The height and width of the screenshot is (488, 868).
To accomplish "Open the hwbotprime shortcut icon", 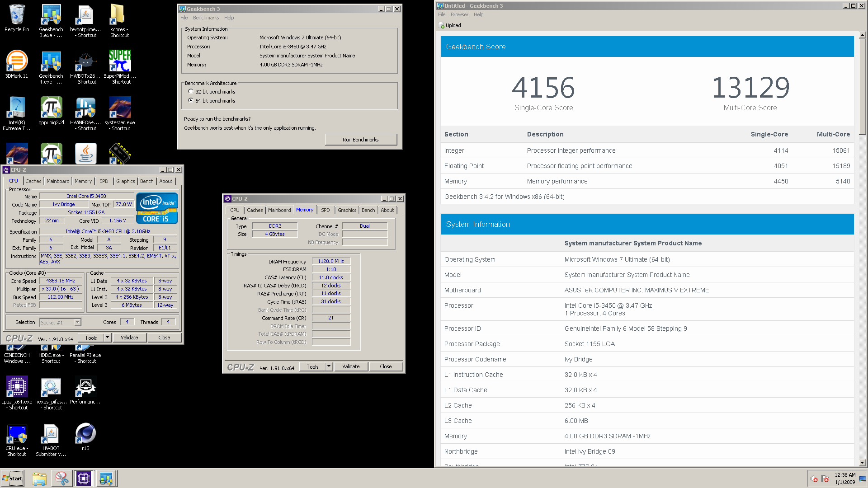I will pyautogui.click(x=85, y=20).
